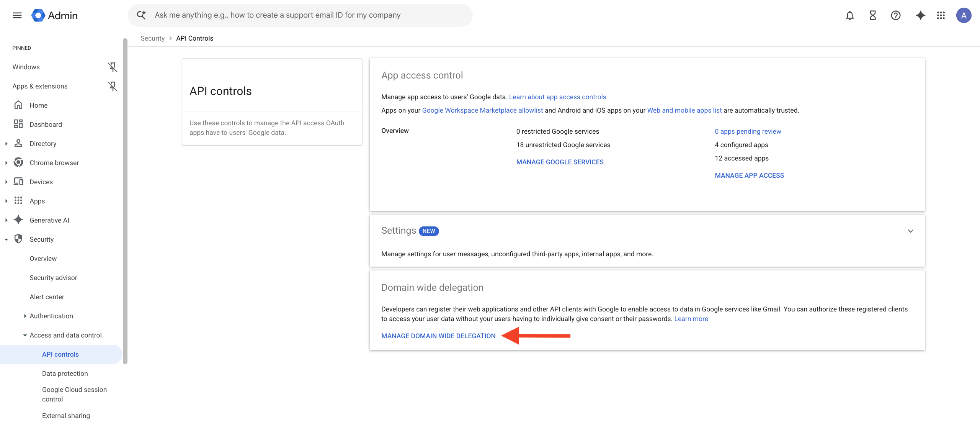Open the tasks hourglass icon
Image resolution: width=980 pixels, height=426 pixels.
pyautogui.click(x=873, y=15)
